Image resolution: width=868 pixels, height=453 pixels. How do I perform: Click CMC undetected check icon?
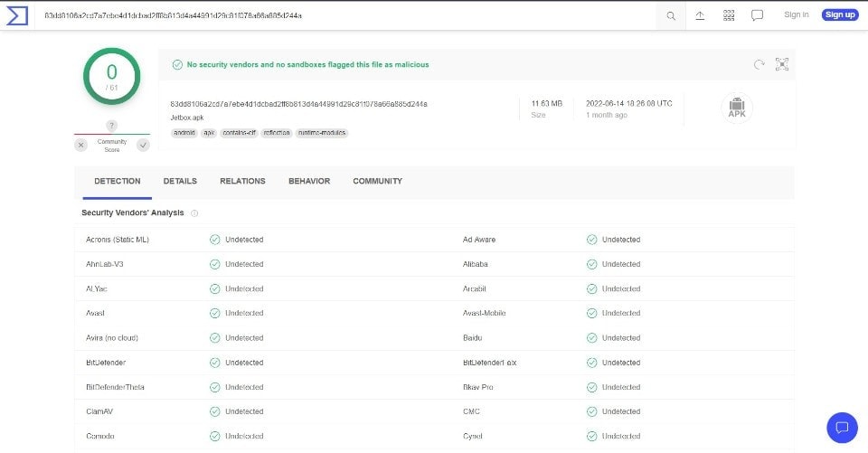pyautogui.click(x=591, y=411)
